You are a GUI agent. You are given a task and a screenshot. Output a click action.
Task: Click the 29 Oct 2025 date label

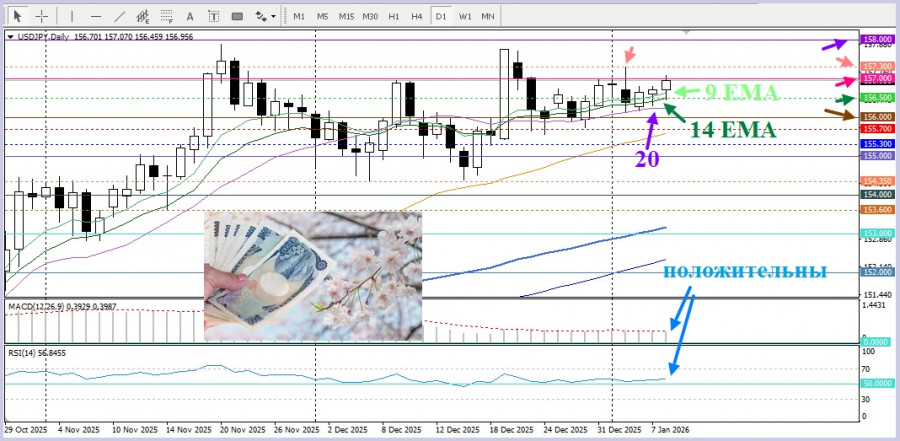[25, 430]
